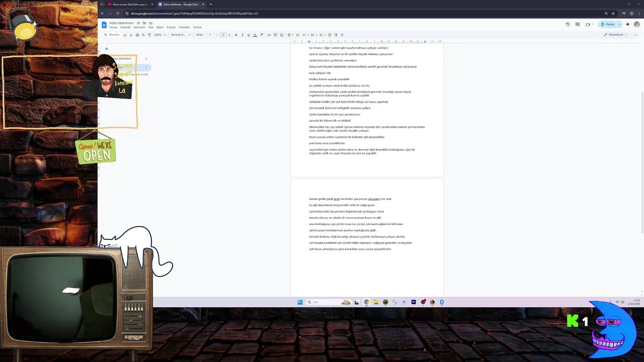Open the Arial font dropdown
Image resolution: width=644 pixels, height=362 pixels.
click(204, 35)
